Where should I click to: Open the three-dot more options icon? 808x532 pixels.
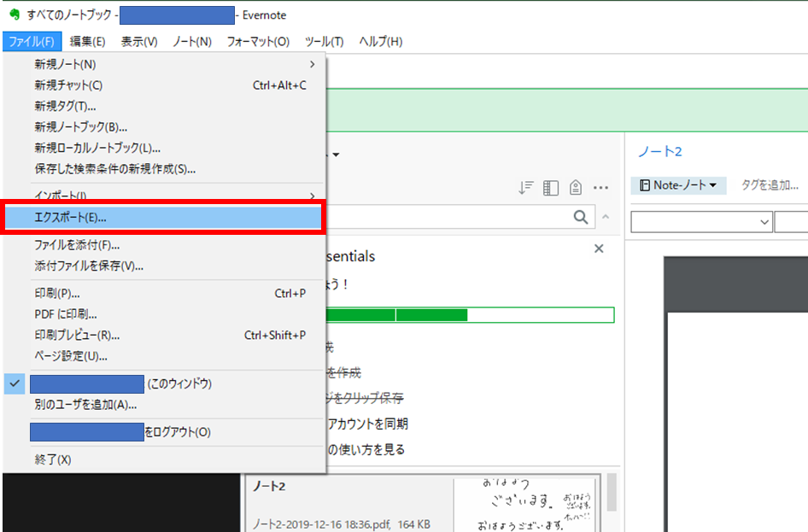tap(600, 188)
